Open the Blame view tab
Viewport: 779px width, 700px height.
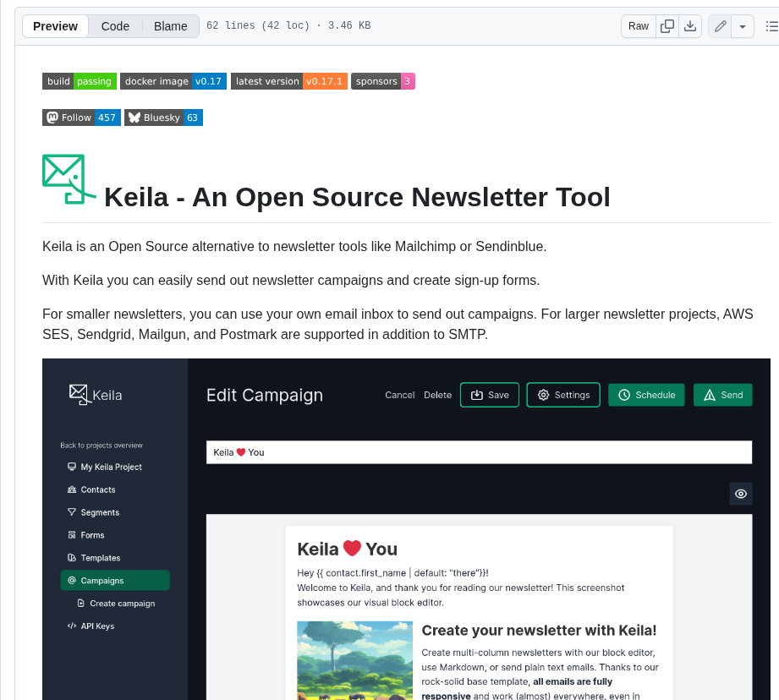point(170,26)
